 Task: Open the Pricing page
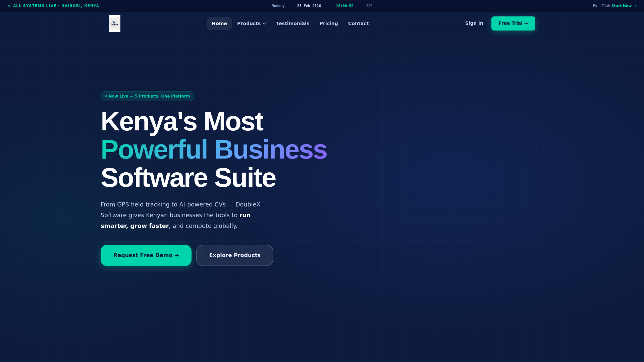pyautogui.click(x=329, y=23)
